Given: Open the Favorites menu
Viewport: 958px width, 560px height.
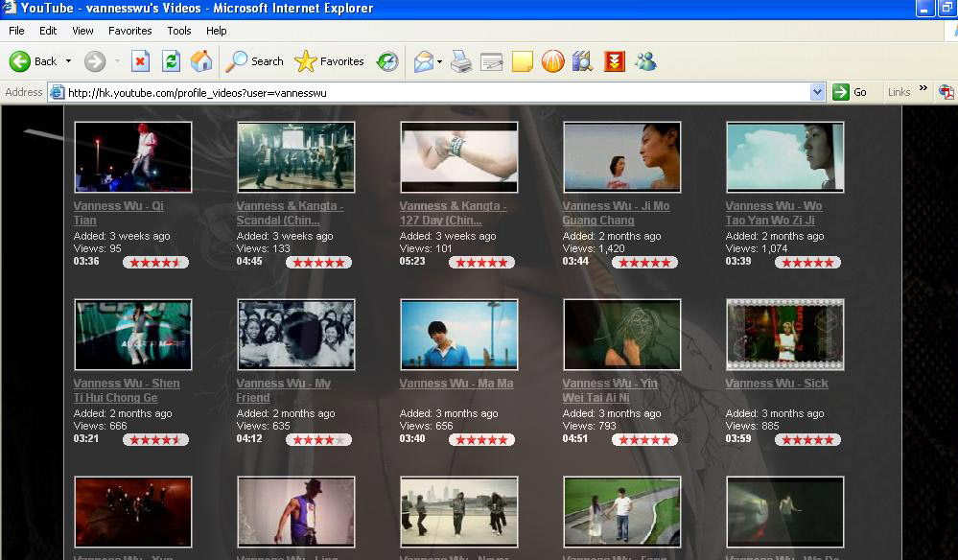Looking at the screenshot, I should [x=130, y=31].
